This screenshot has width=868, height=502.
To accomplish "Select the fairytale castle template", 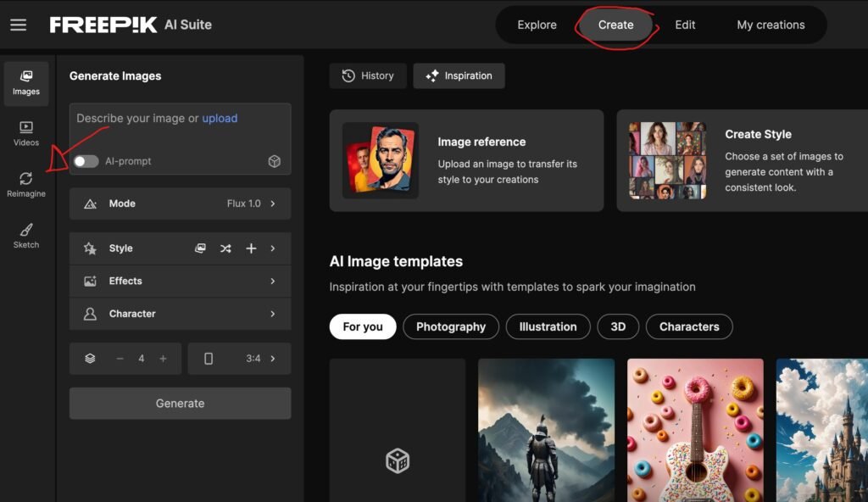I will pos(822,430).
